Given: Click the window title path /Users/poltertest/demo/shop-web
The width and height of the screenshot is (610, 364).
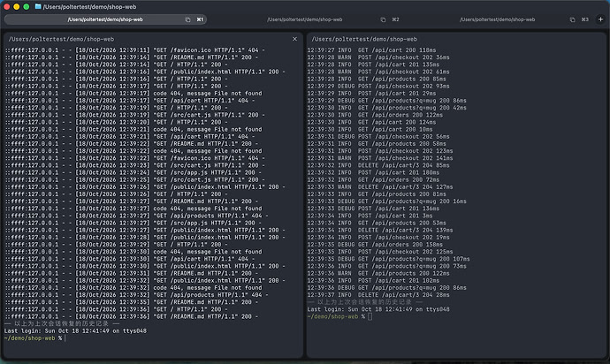Looking at the screenshot, I should click(x=89, y=6).
